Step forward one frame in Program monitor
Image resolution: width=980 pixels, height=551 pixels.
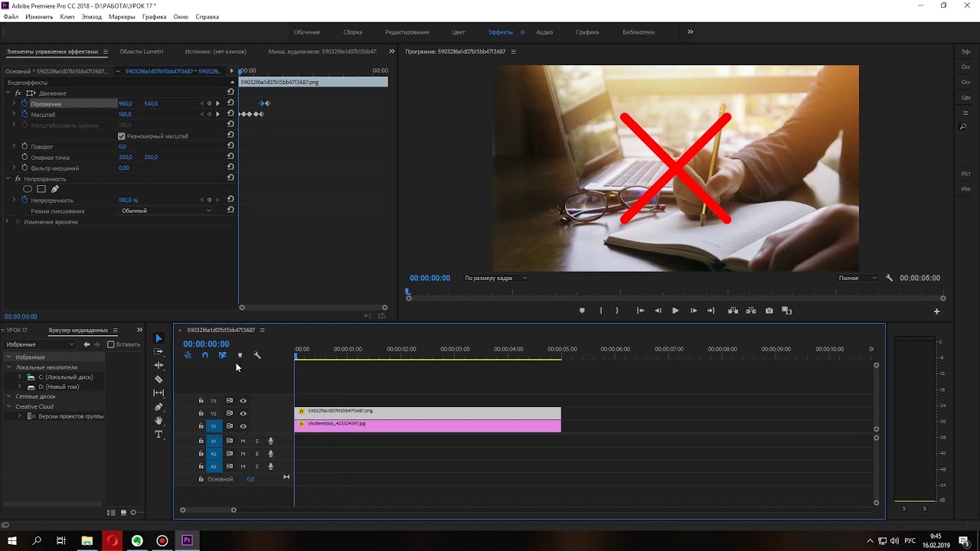tap(694, 311)
